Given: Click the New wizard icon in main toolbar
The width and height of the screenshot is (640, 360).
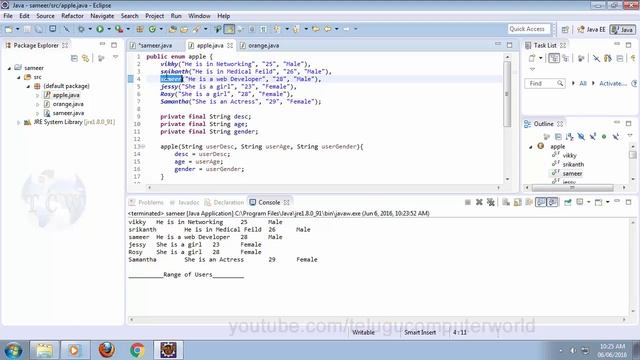Looking at the screenshot, I should pos(8,29).
